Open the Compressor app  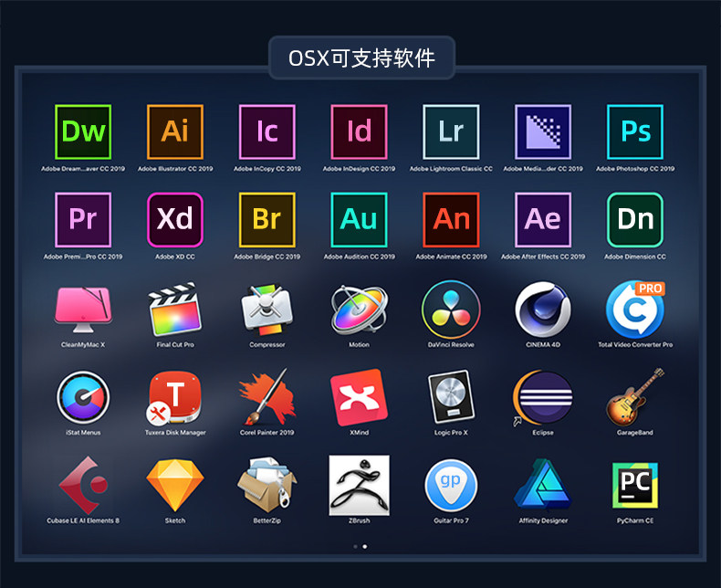click(267, 310)
